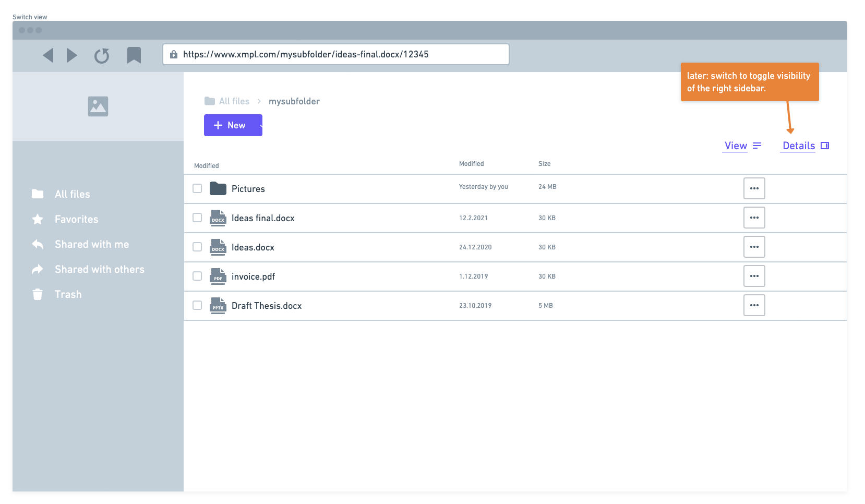Open the three-dot menu for invoice.pdf
The width and height of the screenshot is (865, 504).
tap(754, 276)
